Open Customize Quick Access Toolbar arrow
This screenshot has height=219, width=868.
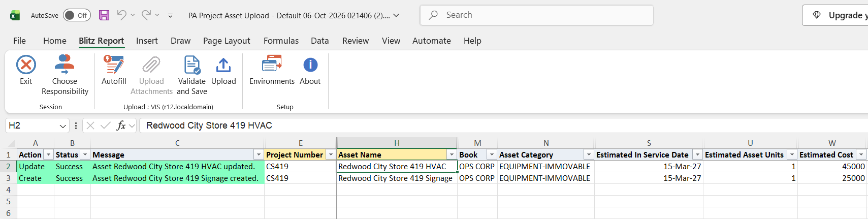[170, 16]
